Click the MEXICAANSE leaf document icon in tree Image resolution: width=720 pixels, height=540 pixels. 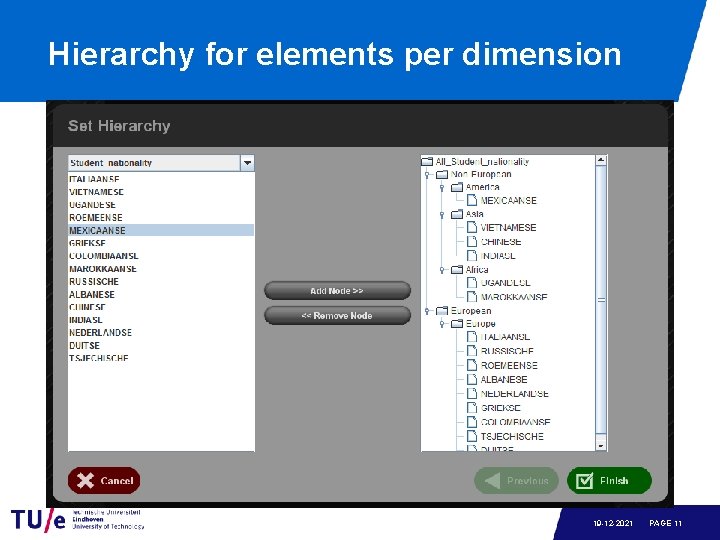(x=472, y=200)
